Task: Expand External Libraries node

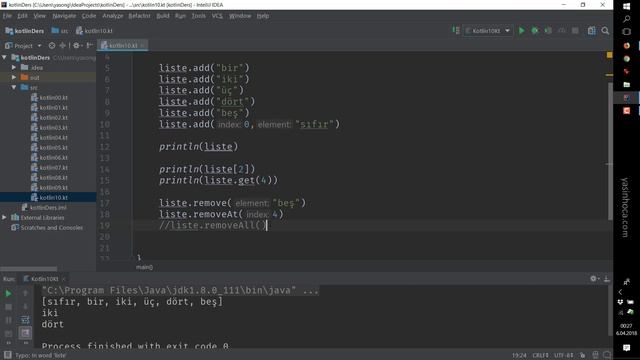Action: (4, 218)
